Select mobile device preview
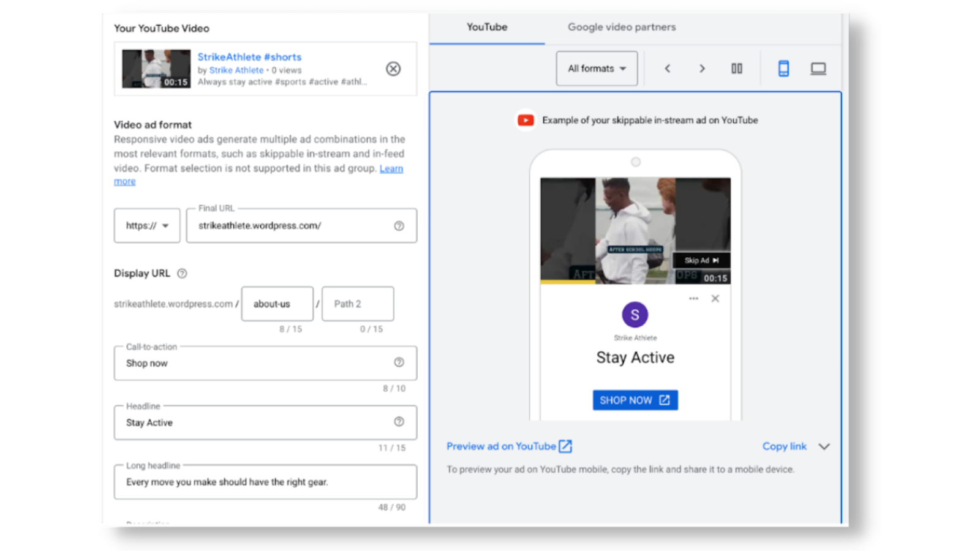980x551 pixels. [x=783, y=69]
